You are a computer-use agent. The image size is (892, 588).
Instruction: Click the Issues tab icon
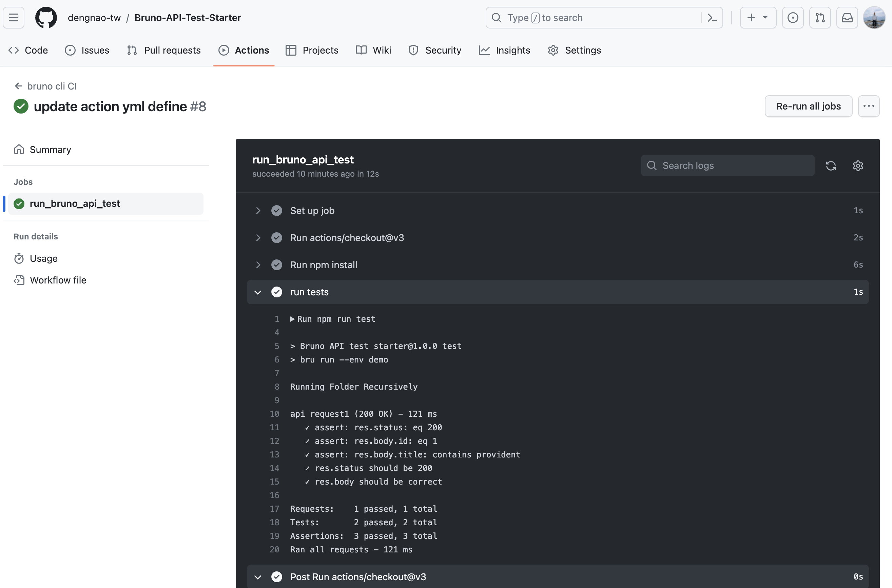(x=70, y=50)
